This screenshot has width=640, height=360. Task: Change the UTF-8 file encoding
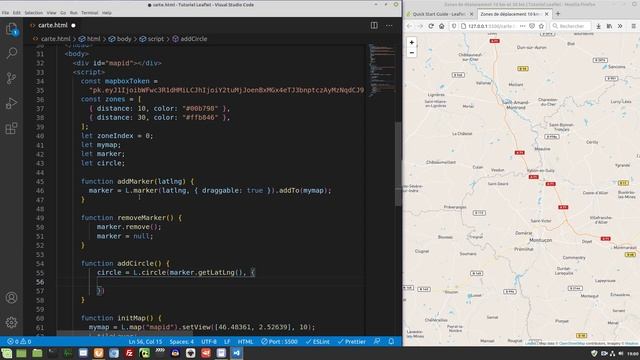(x=209, y=342)
